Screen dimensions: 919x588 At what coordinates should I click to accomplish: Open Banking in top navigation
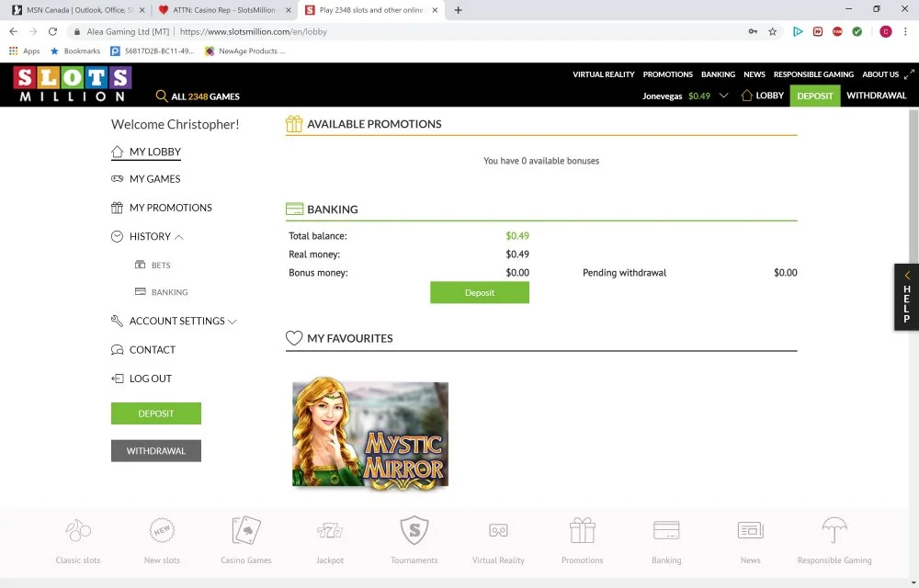(718, 74)
